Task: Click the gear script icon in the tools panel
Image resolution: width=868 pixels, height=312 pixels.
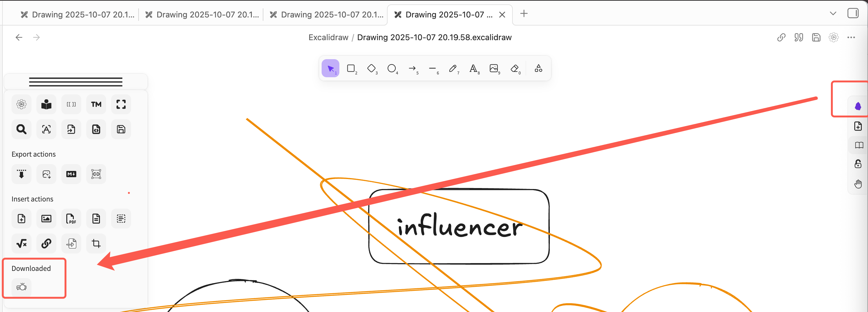Action: click(21, 104)
